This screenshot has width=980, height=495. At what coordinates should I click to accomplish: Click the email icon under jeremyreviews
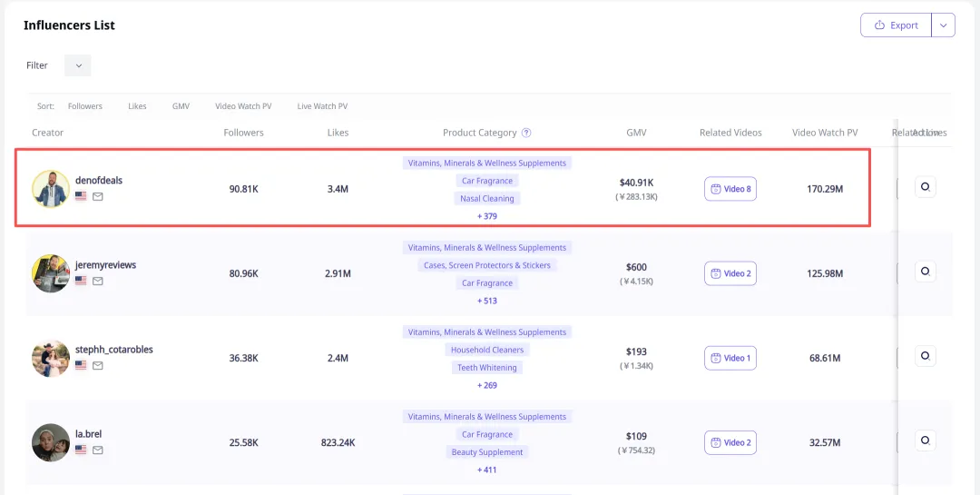click(98, 281)
